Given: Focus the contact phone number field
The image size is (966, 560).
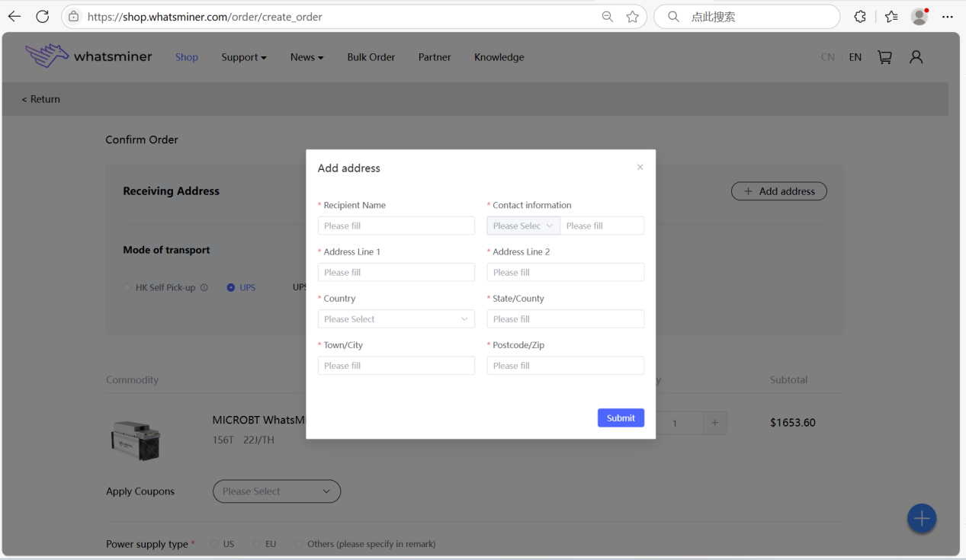Looking at the screenshot, I should click(602, 226).
